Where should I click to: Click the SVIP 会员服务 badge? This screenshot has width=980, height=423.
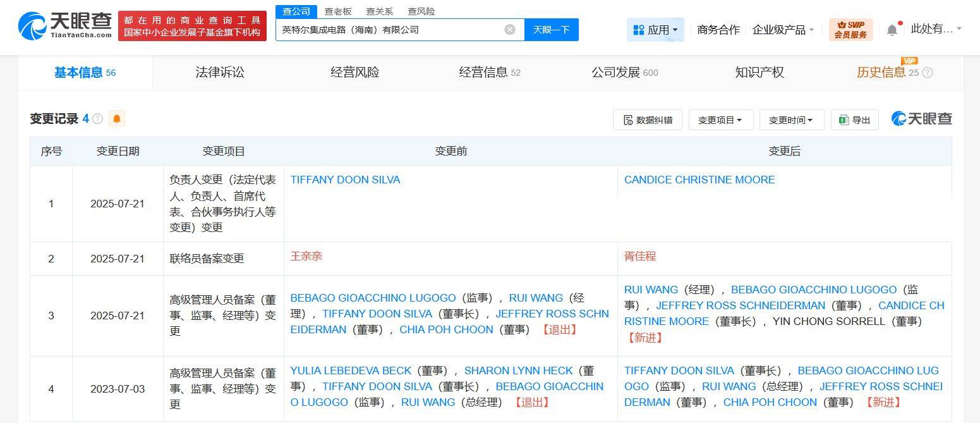[x=850, y=30]
